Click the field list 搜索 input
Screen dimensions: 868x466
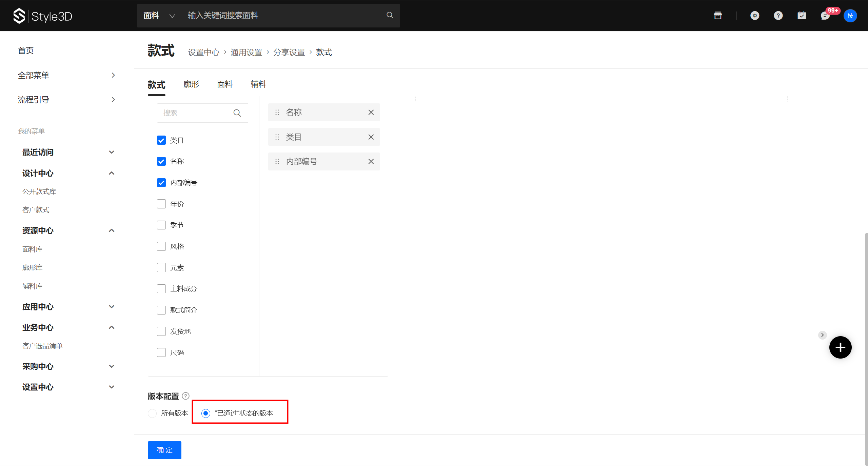195,113
